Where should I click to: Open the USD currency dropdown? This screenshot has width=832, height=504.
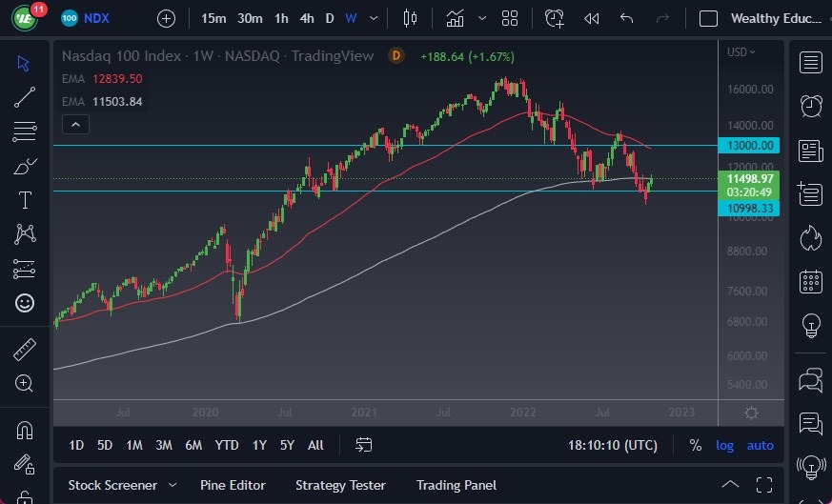pos(741,52)
